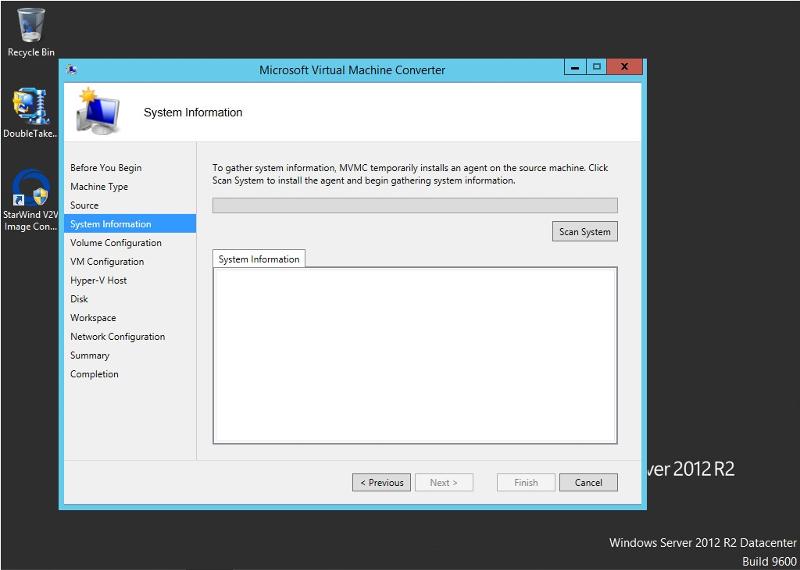This screenshot has height=570, width=800.
Task: Close the Virtual Machine Converter window
Action: click(624, 67)
